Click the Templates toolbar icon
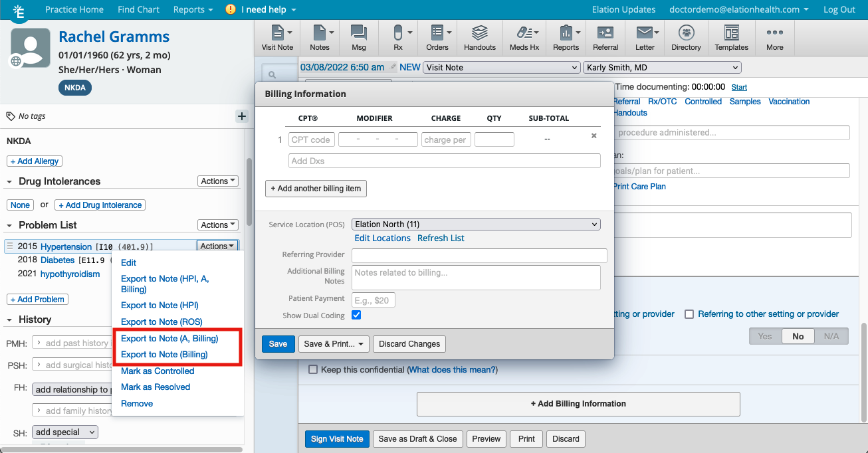 pyautogui.click(x=731, y=38)
